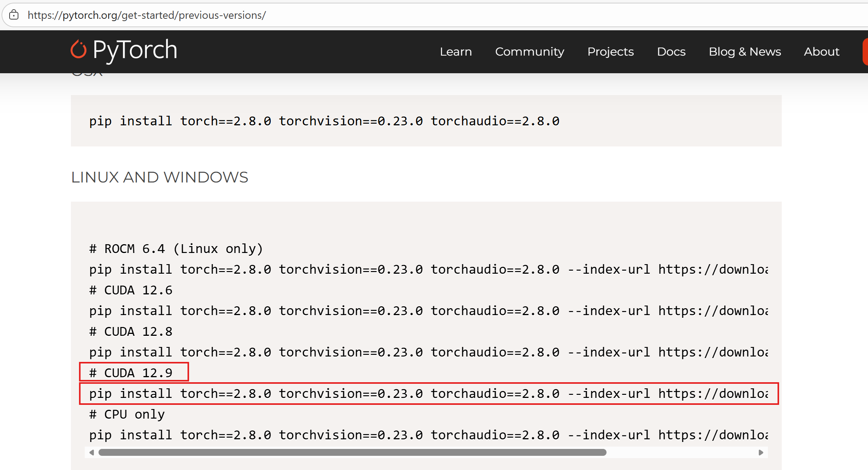
Task: Click the '# CUDA 12.9' comment line
Action: pyautogui.click(x=131, y=373)
